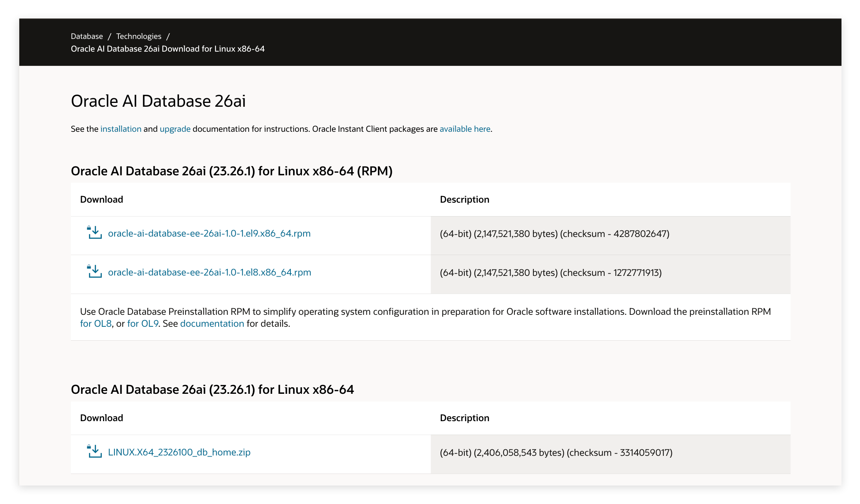Follow the upgrade documentation link
The height and width of the screenshot is (504, 860).
point(175,129)
